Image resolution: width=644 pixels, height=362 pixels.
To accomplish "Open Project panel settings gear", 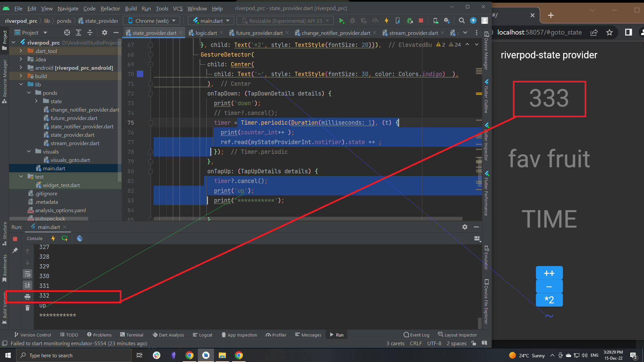I will pyautogui.click(x=105, y=33).
